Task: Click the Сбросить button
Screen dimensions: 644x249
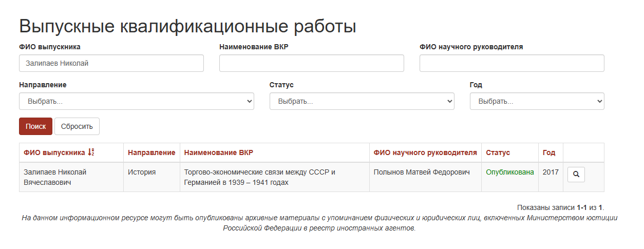Action: coord(77,126)
